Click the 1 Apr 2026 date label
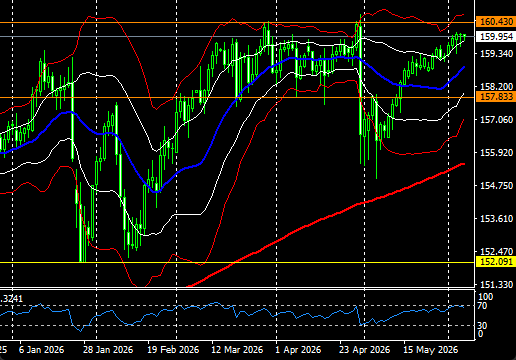Screen dimensions: 516x360 tap(298, 350)
